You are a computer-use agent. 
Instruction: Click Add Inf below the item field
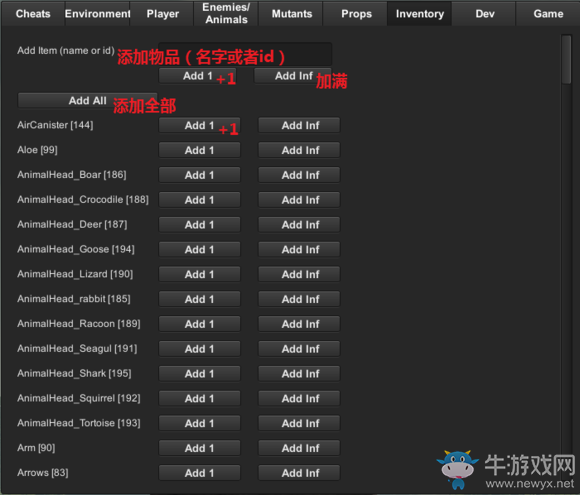(292, 76)
